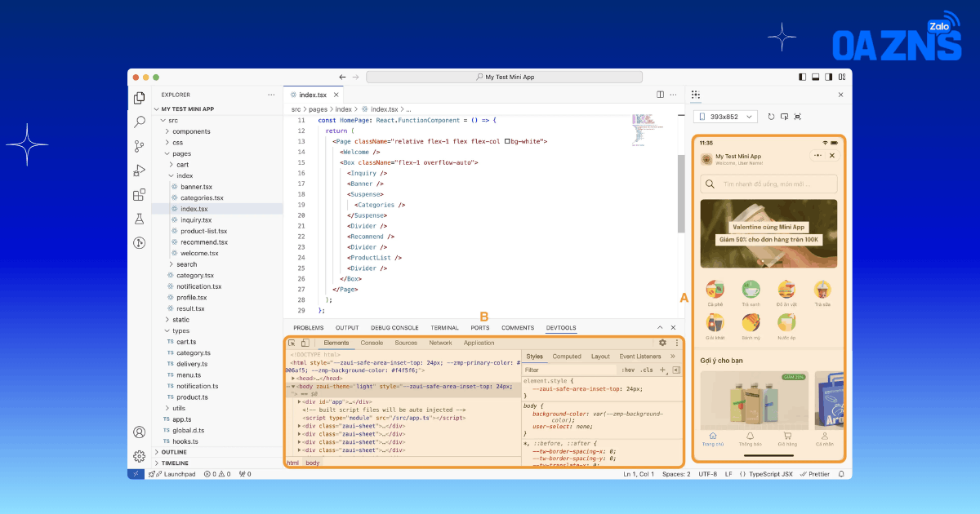Go back with the navigation arrow
980x514 pixels.
tap(343, 77)
